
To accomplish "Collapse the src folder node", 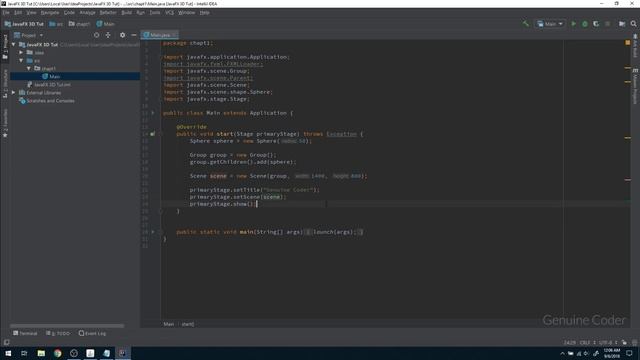I will 21,60.
